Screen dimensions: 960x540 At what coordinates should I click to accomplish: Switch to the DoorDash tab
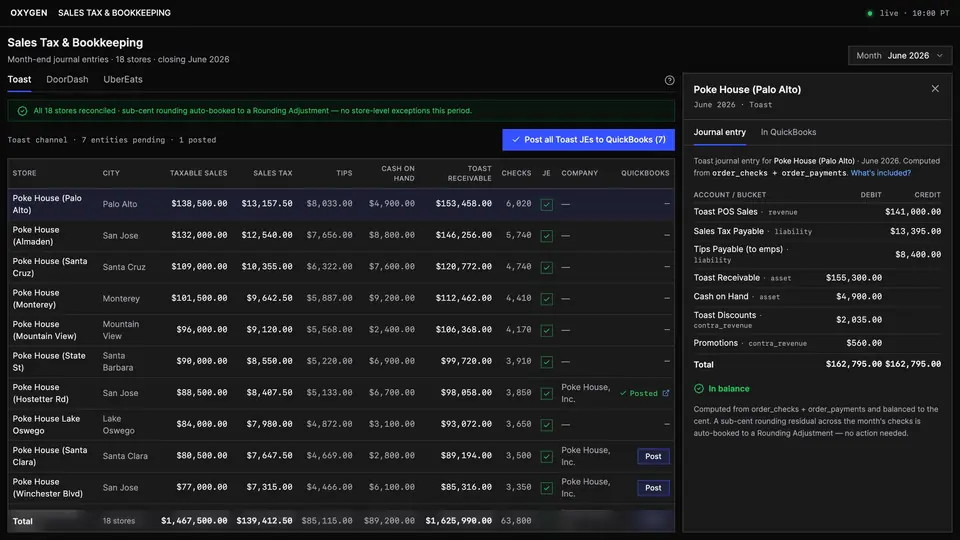tap(67, 80)
